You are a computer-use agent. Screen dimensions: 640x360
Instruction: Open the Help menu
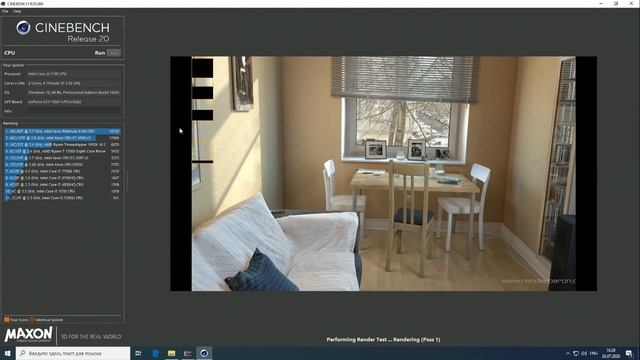(17, 11)
